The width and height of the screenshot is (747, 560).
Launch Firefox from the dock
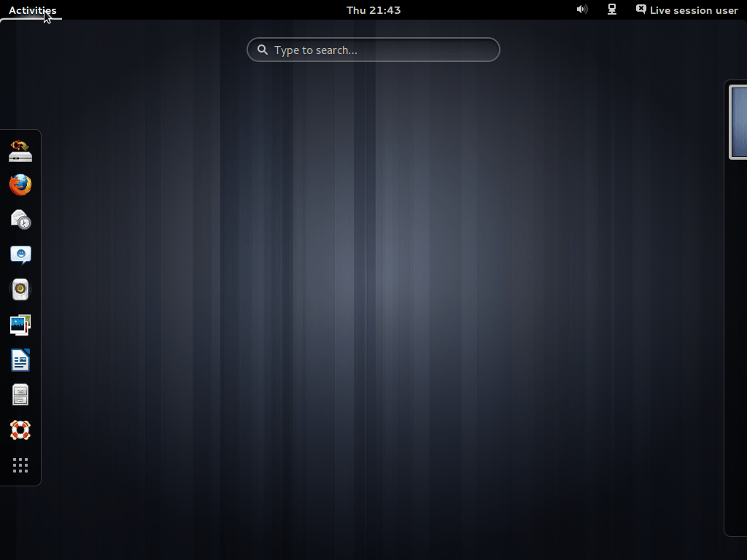click(x=20, y=184)
